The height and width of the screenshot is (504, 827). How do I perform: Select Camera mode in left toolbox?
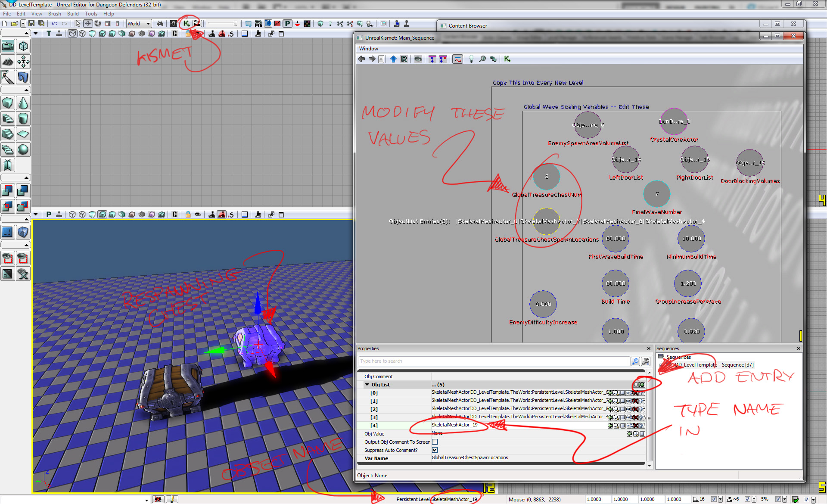pos(8,46)
